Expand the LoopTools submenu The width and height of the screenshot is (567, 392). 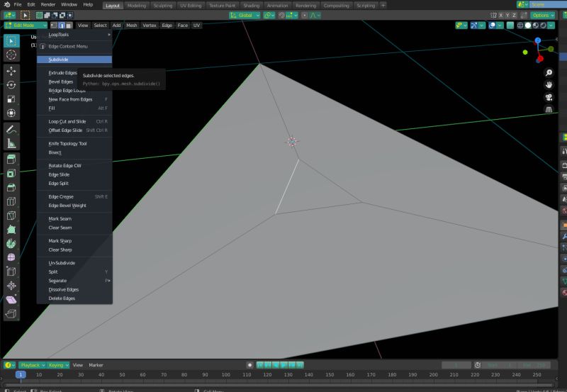pyautogui.click(x=74, y=35)
